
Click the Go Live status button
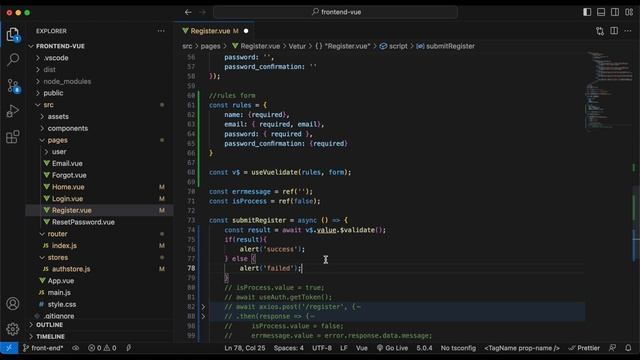pyautogui.click(x=392, y=348)
